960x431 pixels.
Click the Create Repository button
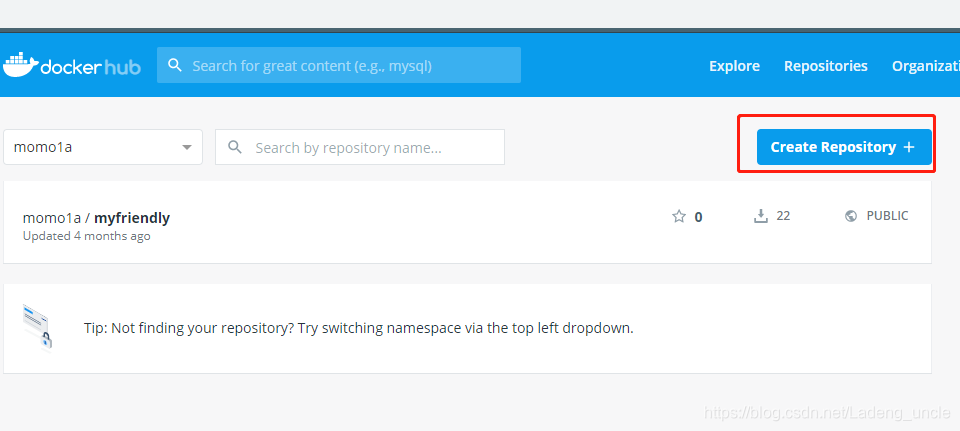(844, 147)
